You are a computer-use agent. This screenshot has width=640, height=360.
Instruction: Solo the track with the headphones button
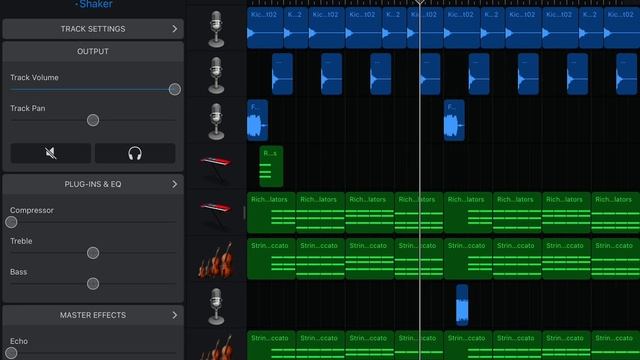click(x=135, y=153)
